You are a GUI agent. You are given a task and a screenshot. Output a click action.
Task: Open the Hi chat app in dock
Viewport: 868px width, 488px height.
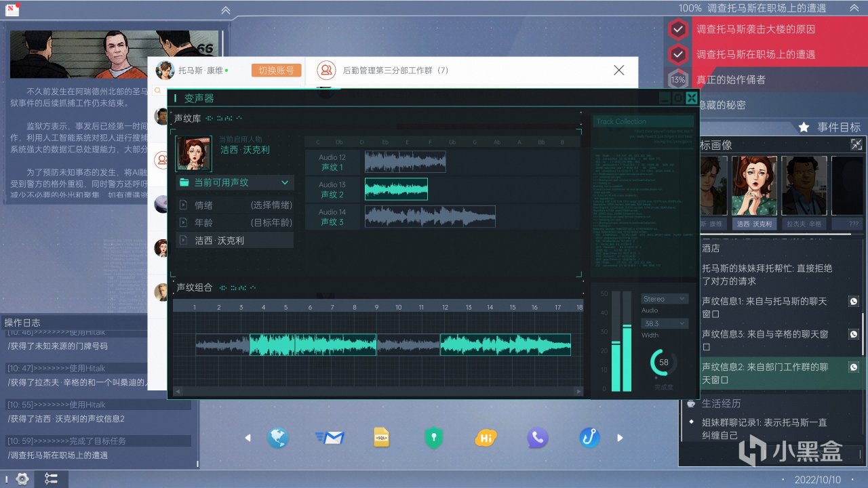(x=486, y=438)
